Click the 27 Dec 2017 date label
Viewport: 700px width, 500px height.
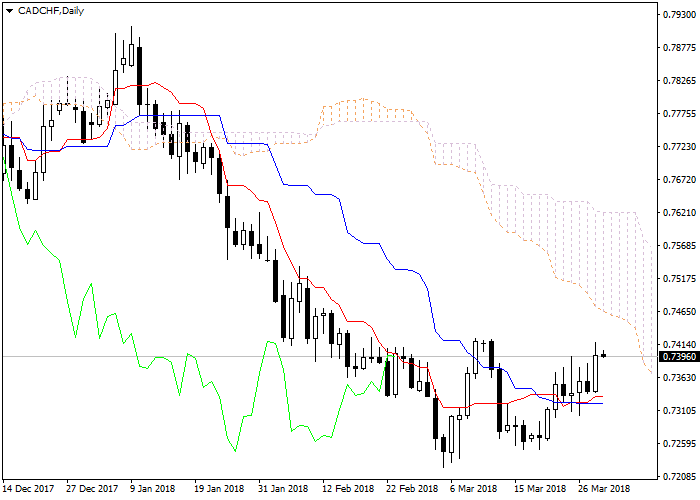click(x=92, y=488)
